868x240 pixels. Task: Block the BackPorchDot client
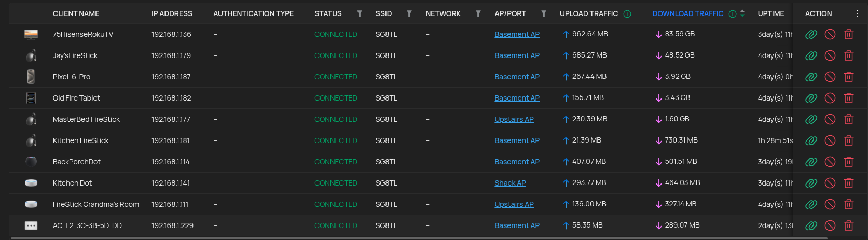[830, 162]
